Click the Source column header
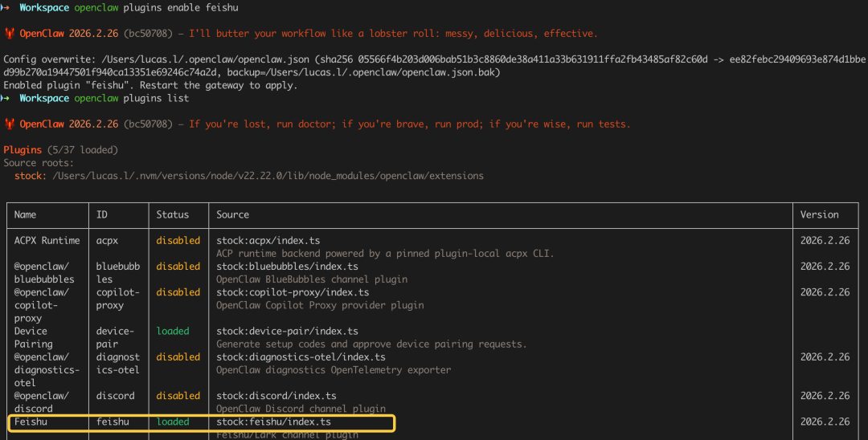Viewport: 868px width, 440px height. 232,215
